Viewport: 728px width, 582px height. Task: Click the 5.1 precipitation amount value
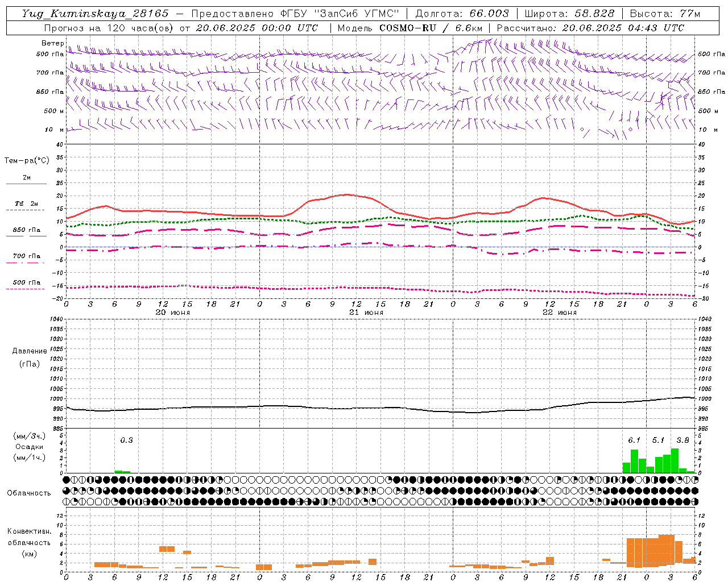658,440
